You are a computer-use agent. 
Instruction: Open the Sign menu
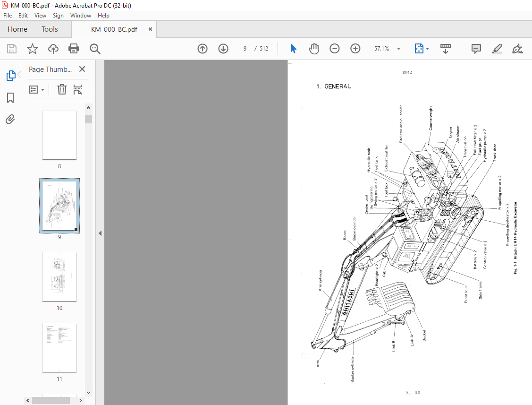click(x=58, y=15)
